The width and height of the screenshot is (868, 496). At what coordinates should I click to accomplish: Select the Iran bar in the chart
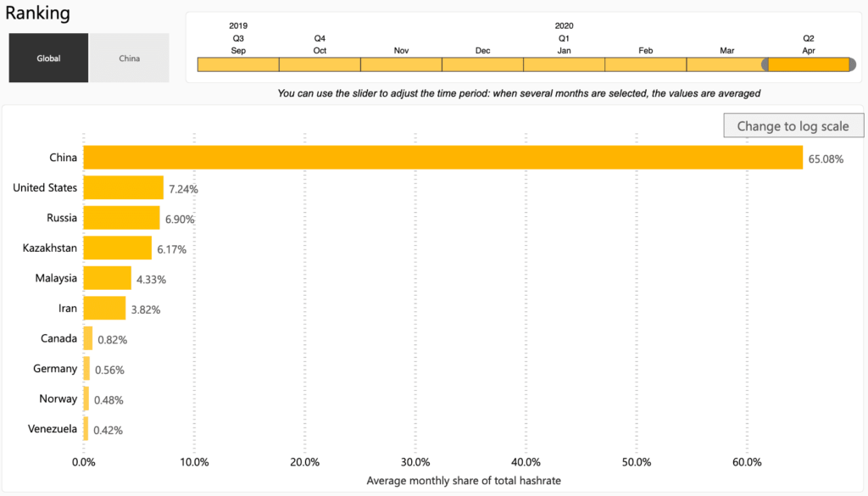pos(103,309)
